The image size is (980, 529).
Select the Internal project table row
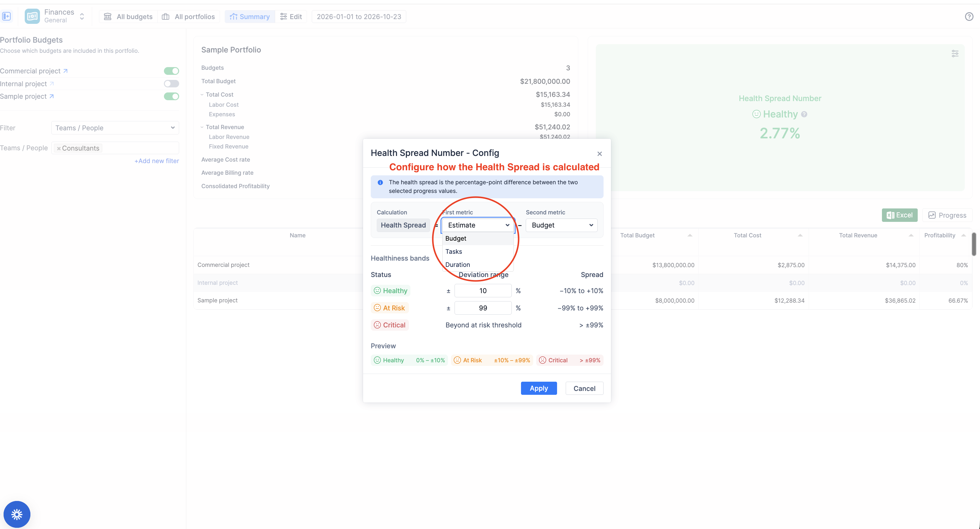coord(583,283)
